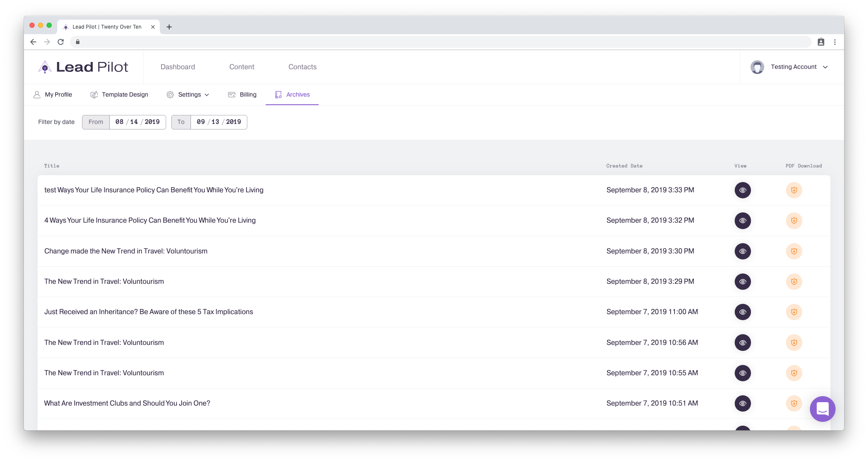Image resolution: width=868 pixels, height=462 pixels.
Task: Expand the Settings dropdown
Action: [188, 95]
